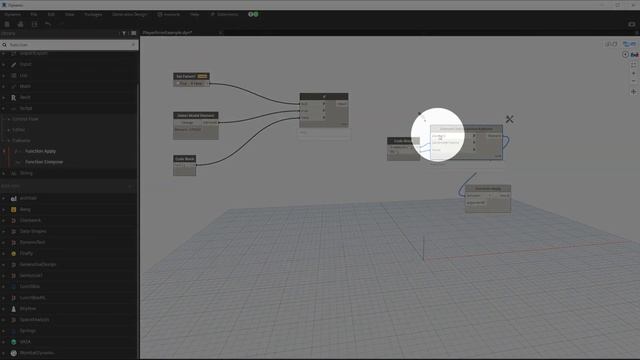Open the View menu
This screenshot has height=360, width=640.
pos(70,14)
